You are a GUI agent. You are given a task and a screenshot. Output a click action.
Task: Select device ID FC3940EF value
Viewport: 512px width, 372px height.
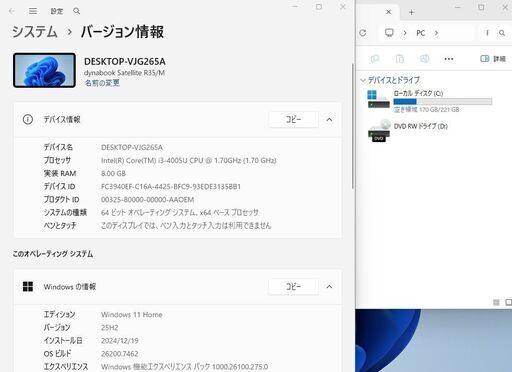point(171,186)
